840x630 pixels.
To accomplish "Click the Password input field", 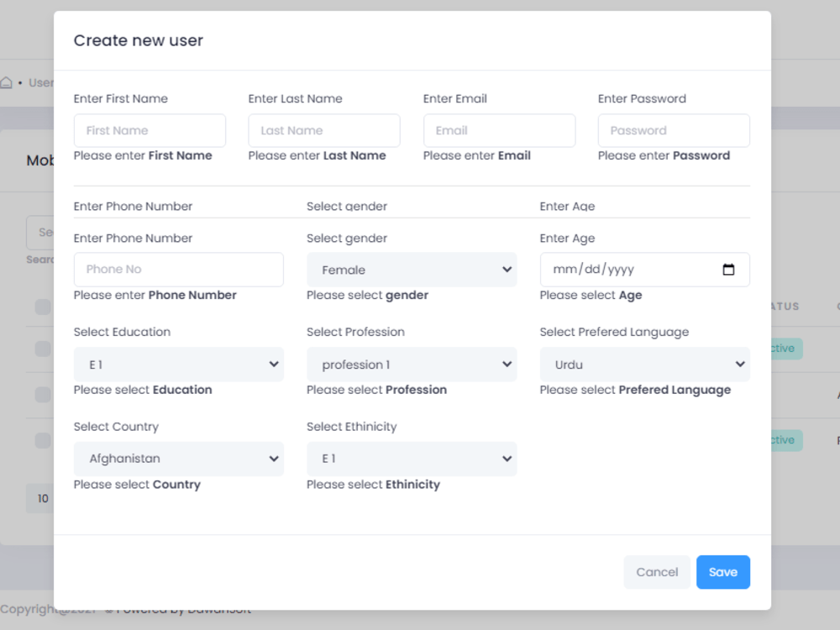I will pos(673,130).
